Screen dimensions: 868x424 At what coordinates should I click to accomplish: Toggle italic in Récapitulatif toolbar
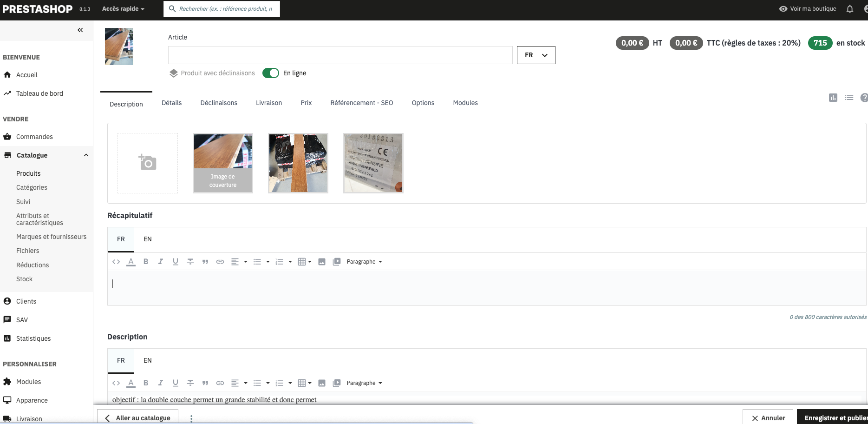[161, 262]
